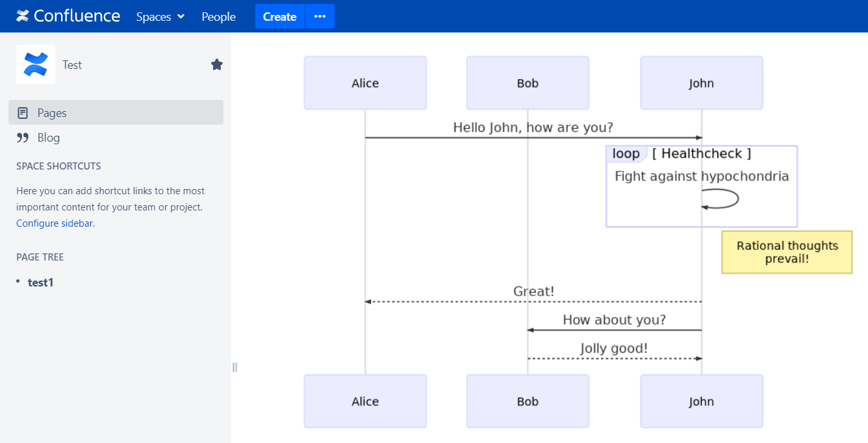Viewport: 868px width, 443px height.
Task: Open the create-from-template ellipsis button
Action: click(320, 17)
